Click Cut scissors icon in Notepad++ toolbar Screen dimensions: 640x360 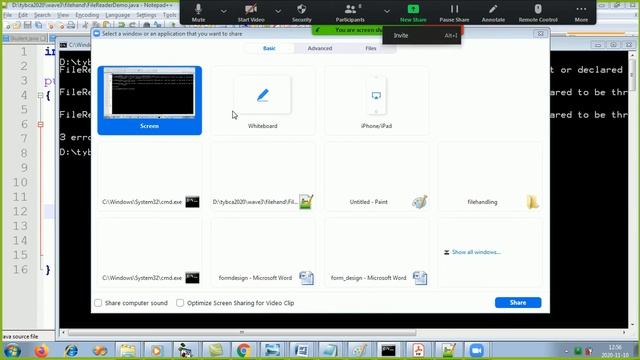click(85, 25)
